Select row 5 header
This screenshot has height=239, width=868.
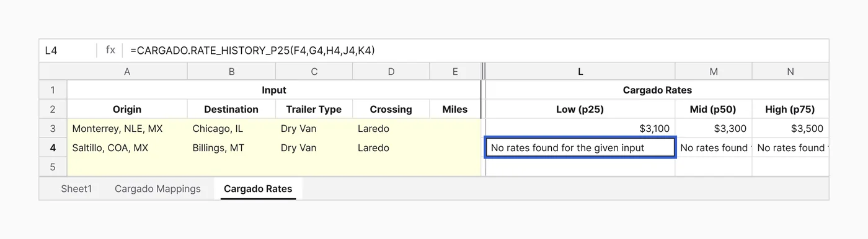[53, 167]
